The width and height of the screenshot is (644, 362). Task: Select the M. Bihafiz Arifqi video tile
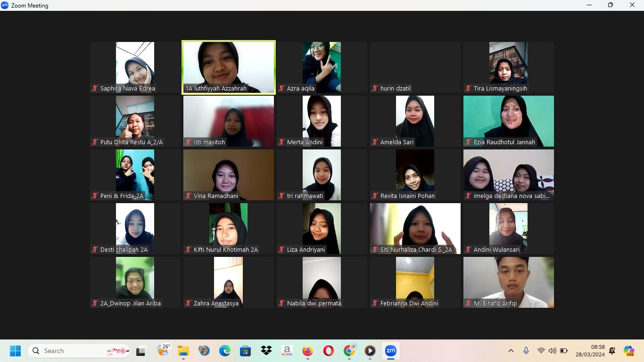click(508, 282)
